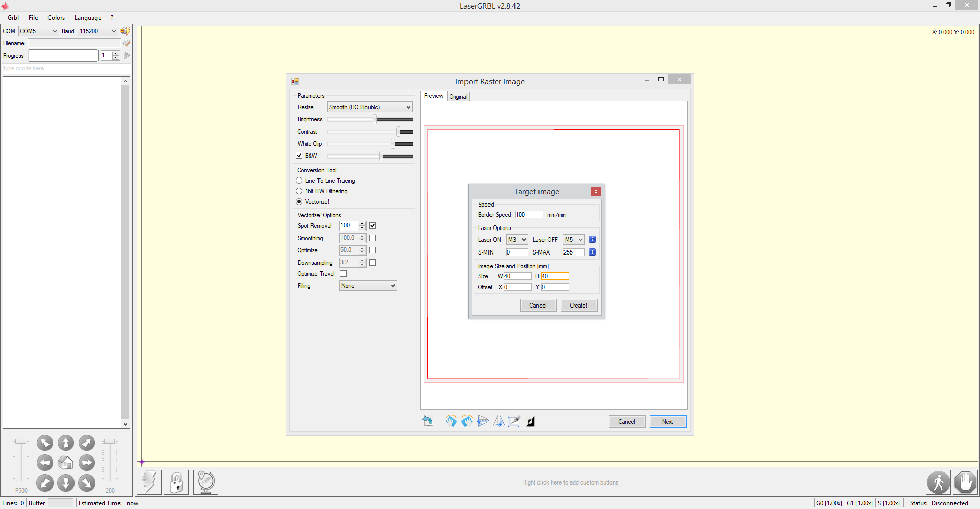980x509 pixels.
Task: Click Create! in Target image dialog
Action: coord(579,306)
